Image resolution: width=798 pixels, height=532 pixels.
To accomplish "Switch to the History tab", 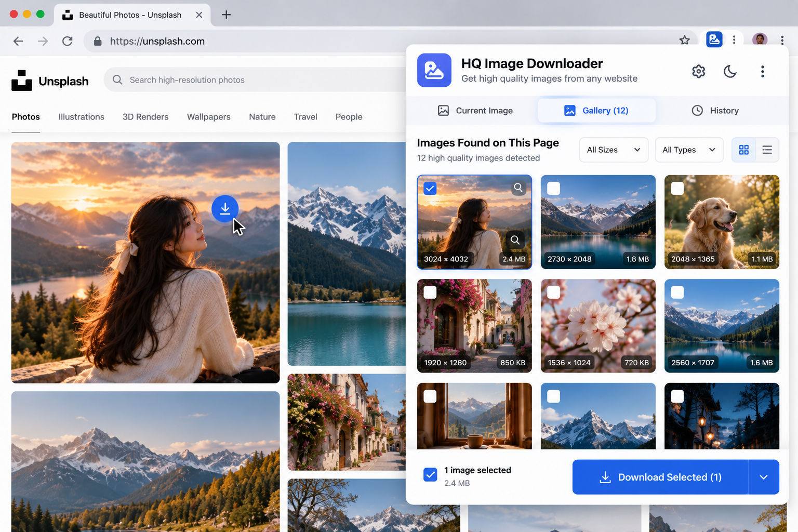I will 715,110.
